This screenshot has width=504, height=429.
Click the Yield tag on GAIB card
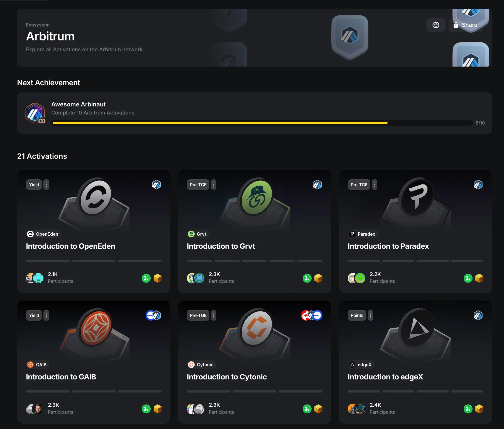tap(34, 315)
